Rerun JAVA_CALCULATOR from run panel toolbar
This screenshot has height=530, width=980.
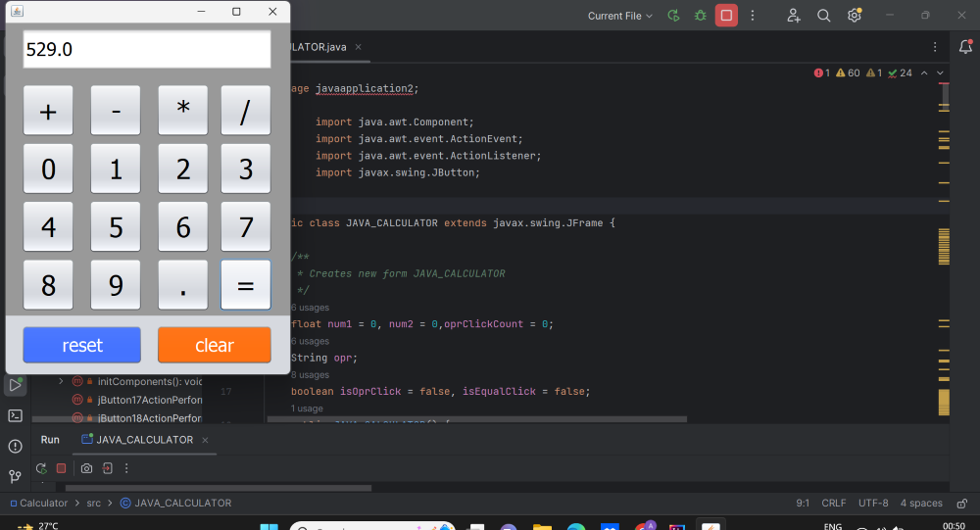(41, 468)
